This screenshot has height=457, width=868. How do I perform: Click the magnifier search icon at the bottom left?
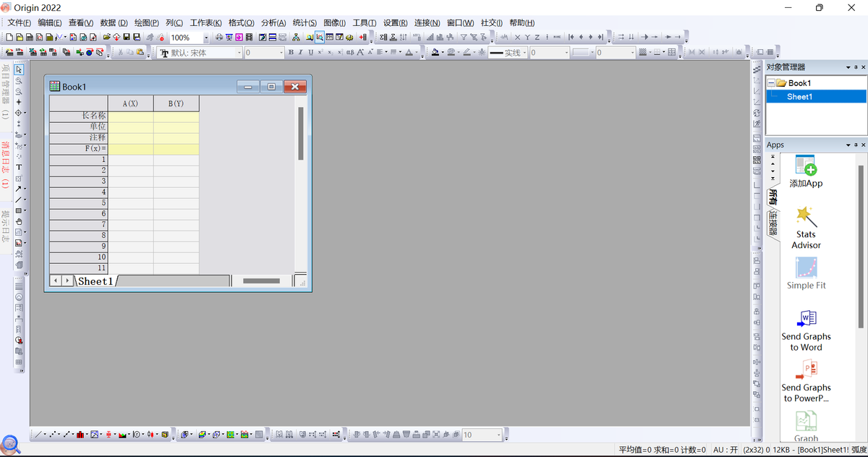(10, 444)
